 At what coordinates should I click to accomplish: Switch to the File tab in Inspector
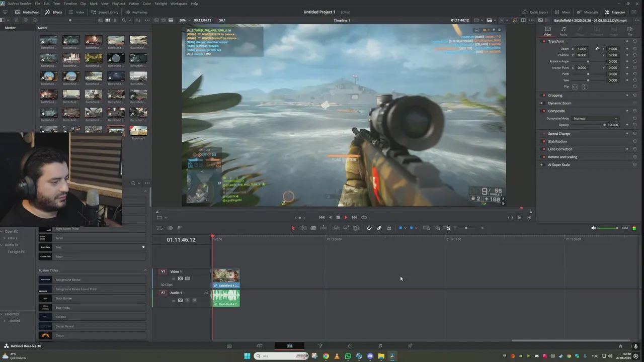tap(630, 31)
